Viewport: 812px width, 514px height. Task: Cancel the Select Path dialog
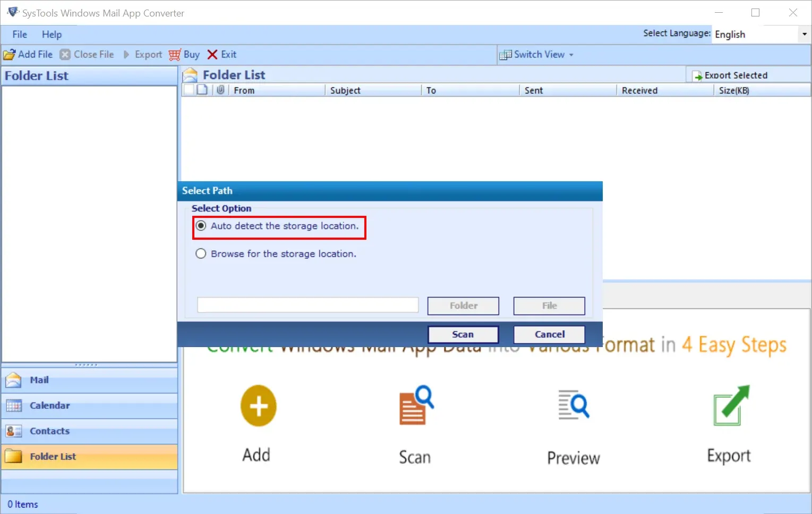click(549, 334)
